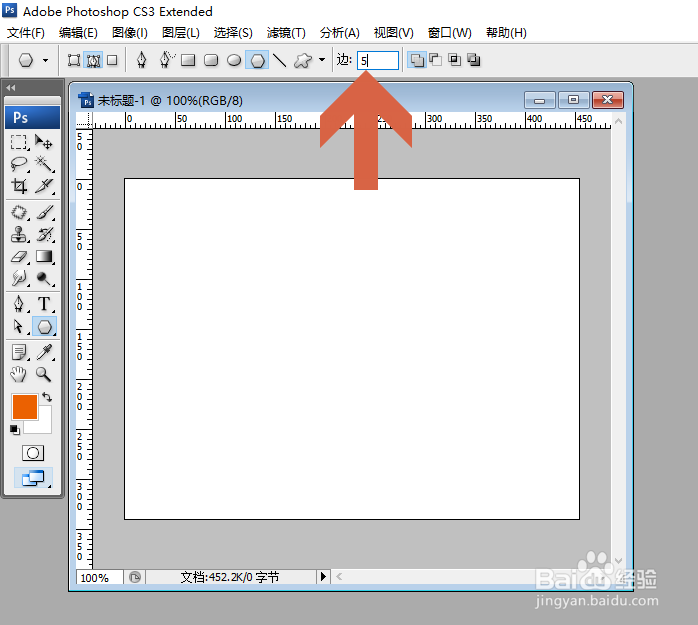Open the 图层(L) menu
This screenshot has height=625, width=698.
(x=181, y=32)
